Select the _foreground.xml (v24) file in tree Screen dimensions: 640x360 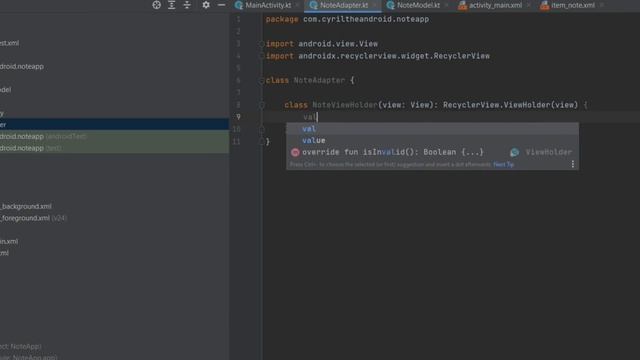click(33, 218)
